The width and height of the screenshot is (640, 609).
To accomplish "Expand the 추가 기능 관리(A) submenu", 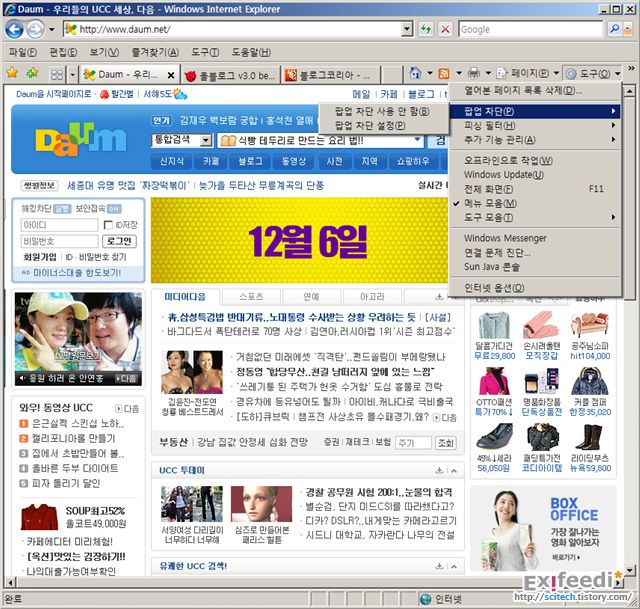I will [535, 140].
